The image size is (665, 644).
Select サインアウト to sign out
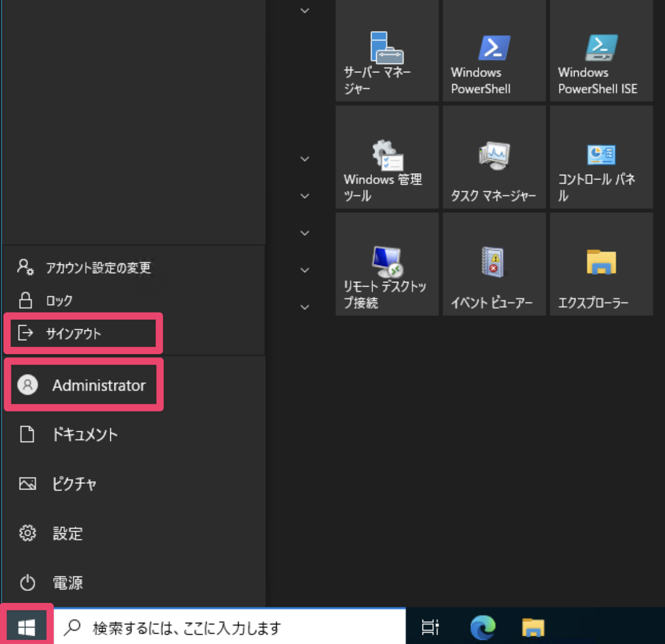click(x=82, y=333)
